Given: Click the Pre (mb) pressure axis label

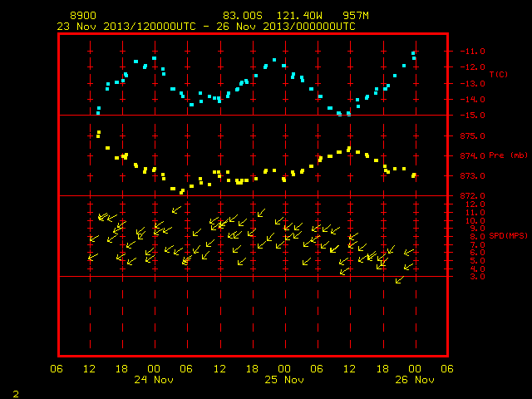Looking at the screenshot, I should [x=508, y=155].
